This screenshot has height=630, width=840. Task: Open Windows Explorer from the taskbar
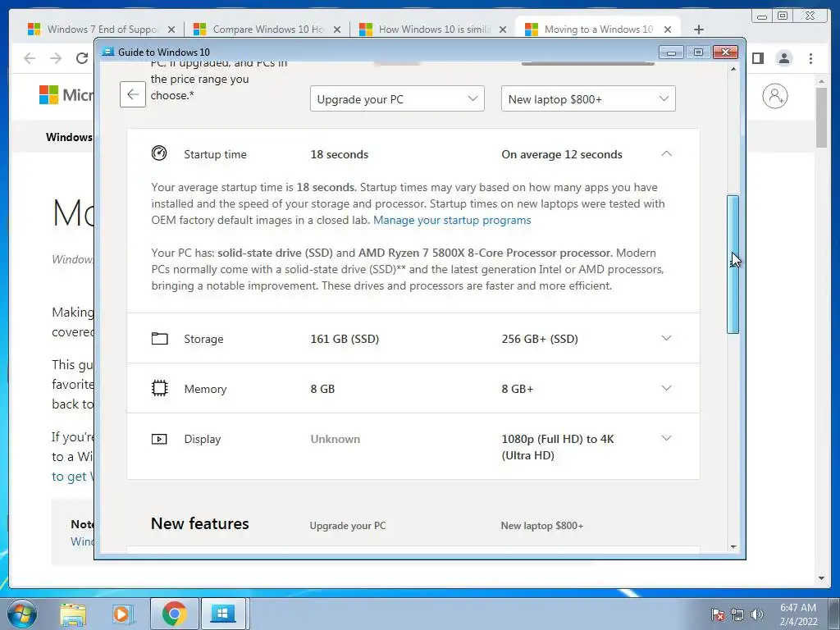(x=73, y=614)
